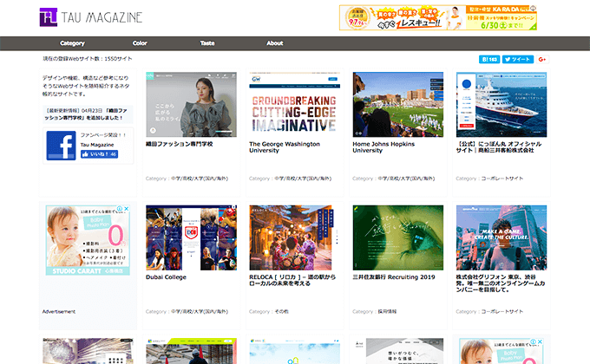Open the Color menu
Image resolution: width=590 pixels, height=364 pixels.
[x=140, y=43]
